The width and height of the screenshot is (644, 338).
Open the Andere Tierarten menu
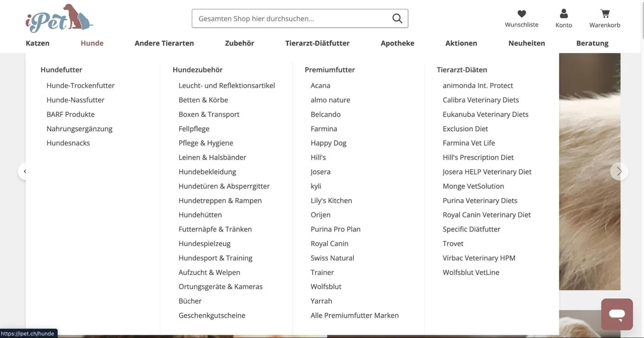click(164, 43)
